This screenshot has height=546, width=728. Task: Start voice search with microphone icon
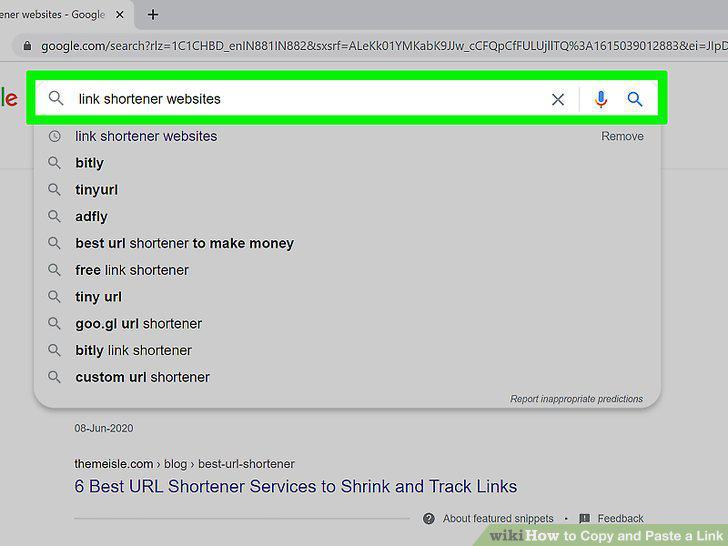tap(601, 99)
